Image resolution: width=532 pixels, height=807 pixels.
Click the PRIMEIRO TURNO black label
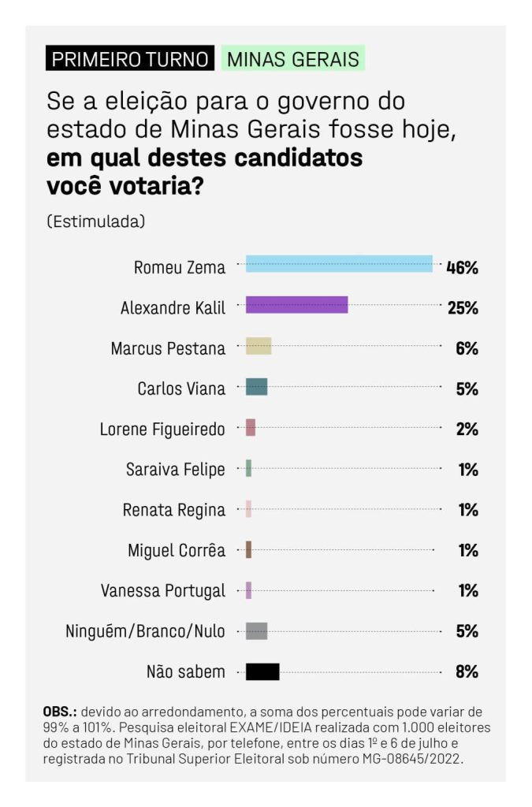(x=130, y=58)
